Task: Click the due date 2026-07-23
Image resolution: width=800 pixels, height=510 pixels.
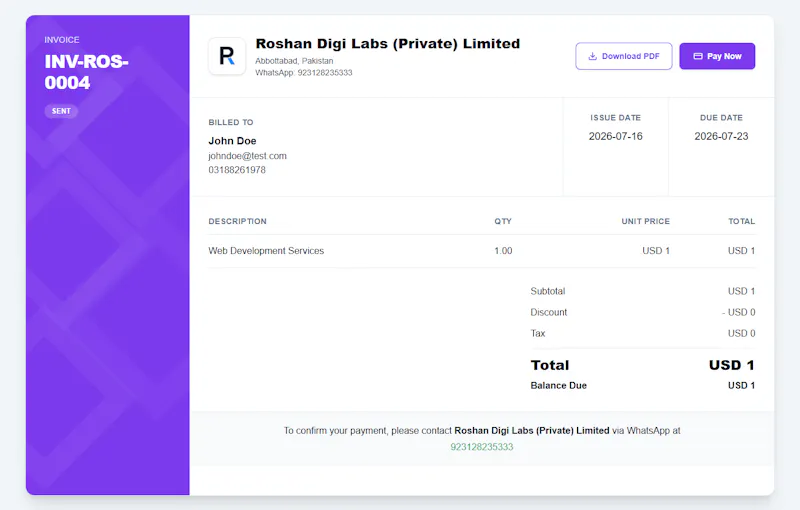Action: pos(721,136)
